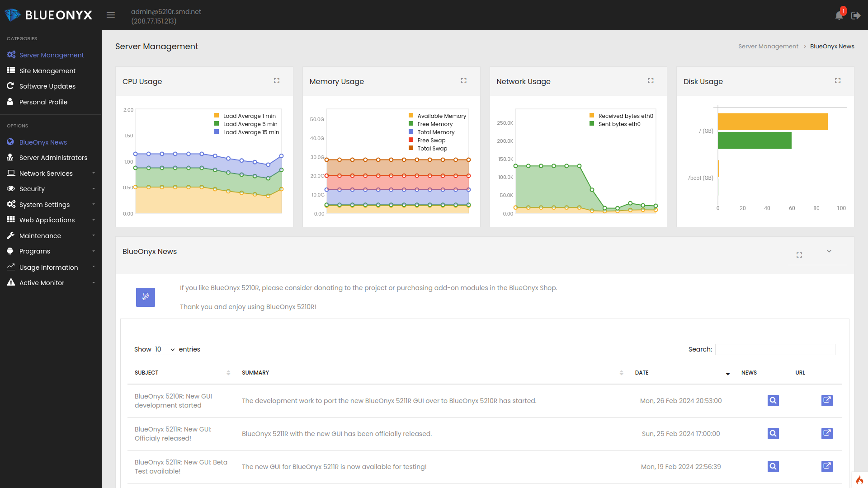Image resolution: width=868 pixels, height=488 pixels.
Task: Expand Network Services submenu
Action: 51,174
